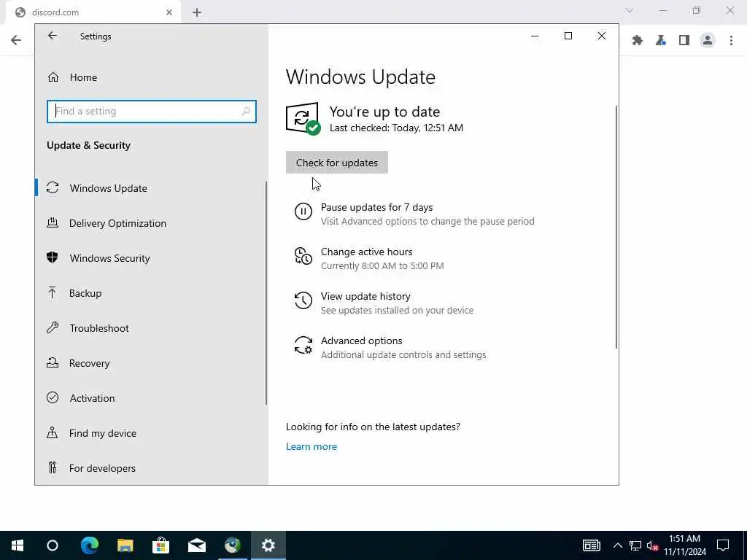Open Change active hours

tap(366, 252)
